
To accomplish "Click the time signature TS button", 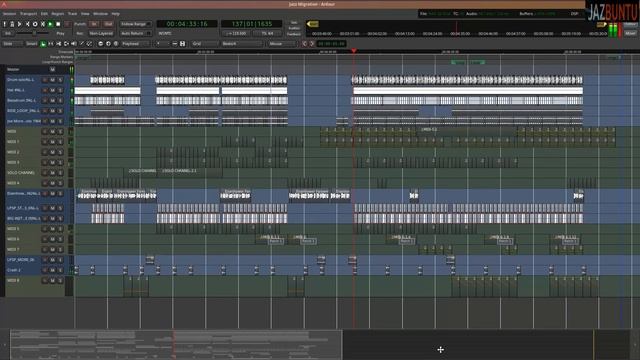I will click(267, 33).
